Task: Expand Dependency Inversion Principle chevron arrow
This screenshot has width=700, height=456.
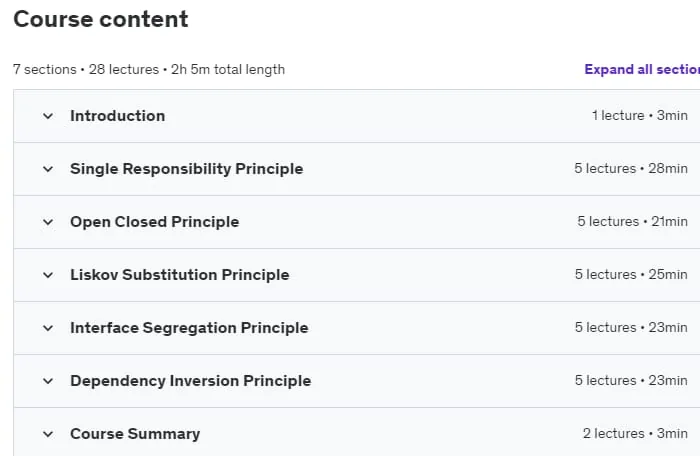Action: coord(48,381)
